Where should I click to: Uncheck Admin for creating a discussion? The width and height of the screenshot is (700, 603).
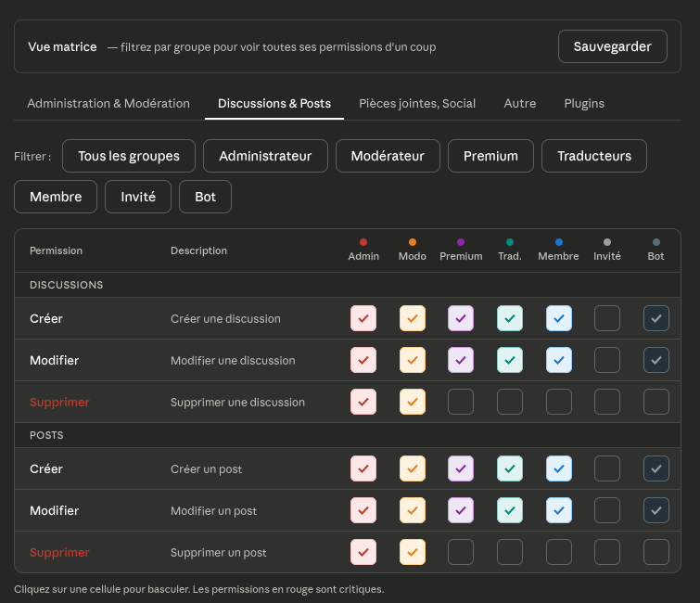coord(363,318)
